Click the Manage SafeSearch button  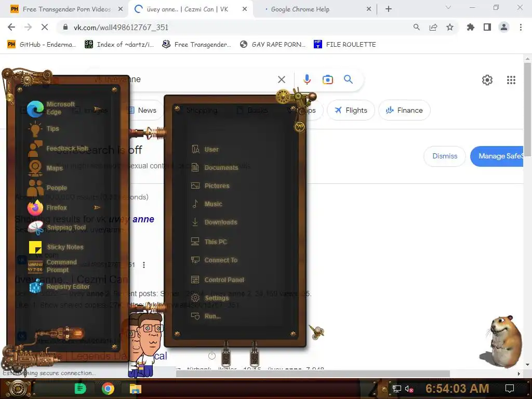497,156
